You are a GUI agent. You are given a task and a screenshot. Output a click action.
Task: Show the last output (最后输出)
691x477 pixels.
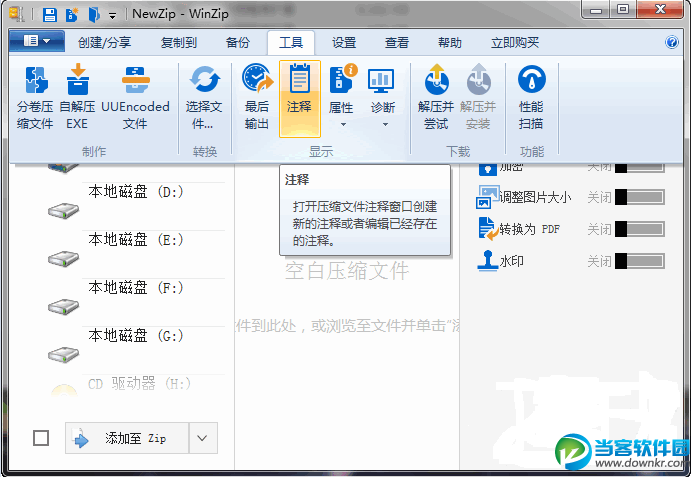(257, 97)
